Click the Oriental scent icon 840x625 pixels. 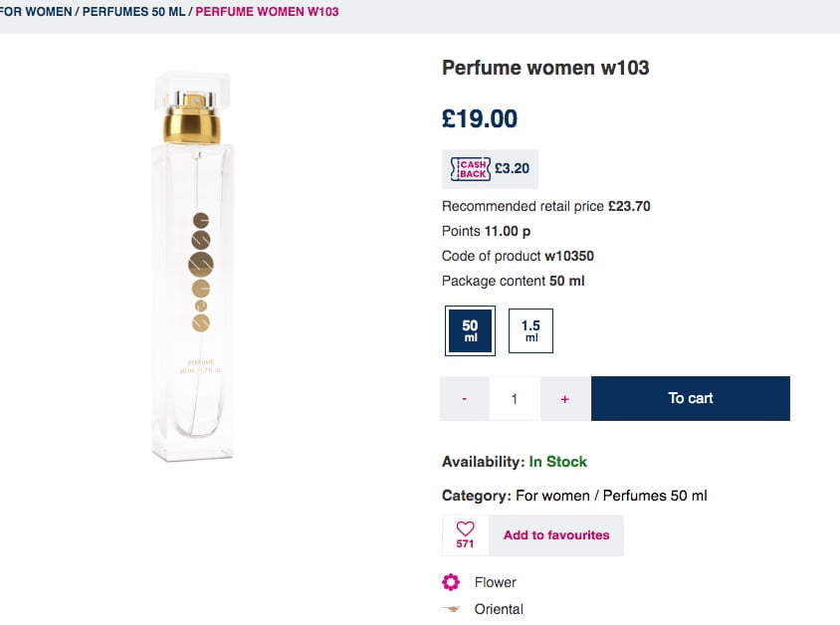tap(452, 609)
